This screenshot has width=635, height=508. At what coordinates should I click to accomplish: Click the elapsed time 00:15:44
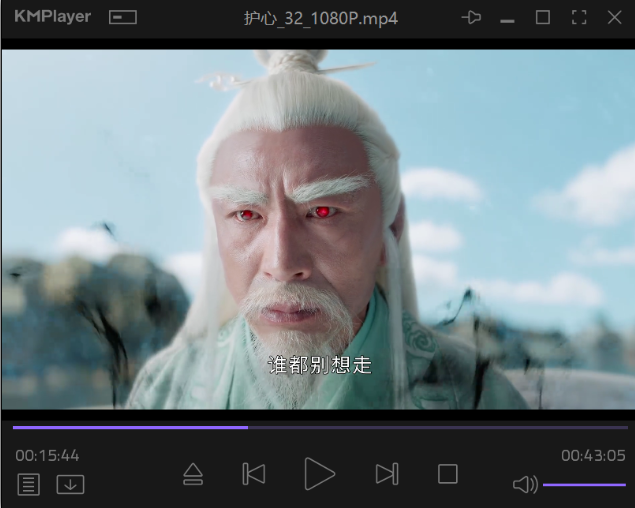pyautogui.click(x=47, y=455)
